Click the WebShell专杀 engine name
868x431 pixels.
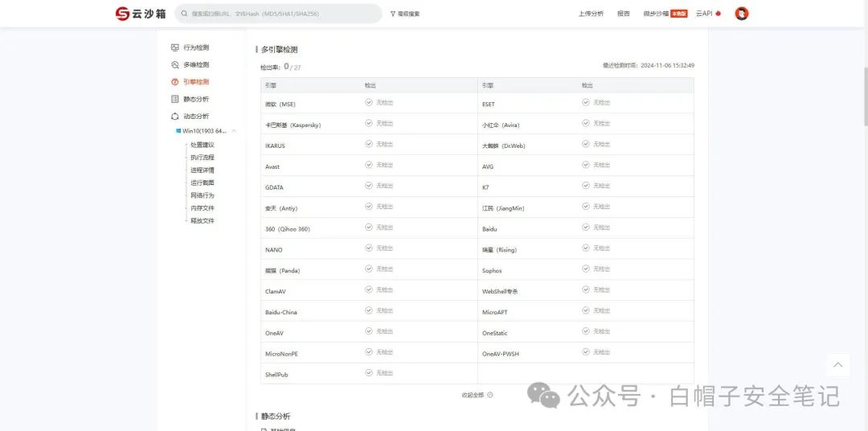500,291
